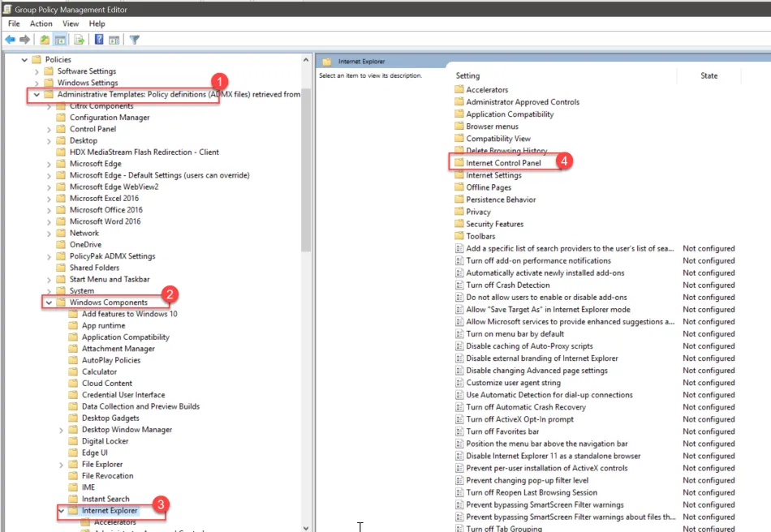Expand the Microsoft Edge folder node
Viewport: 771px width, 532px height.
(49, 164)
